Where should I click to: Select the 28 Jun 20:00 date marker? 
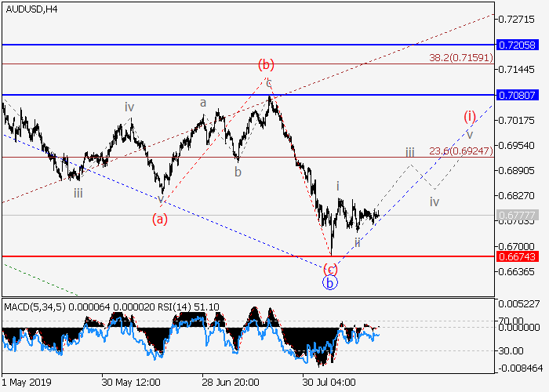231,382
